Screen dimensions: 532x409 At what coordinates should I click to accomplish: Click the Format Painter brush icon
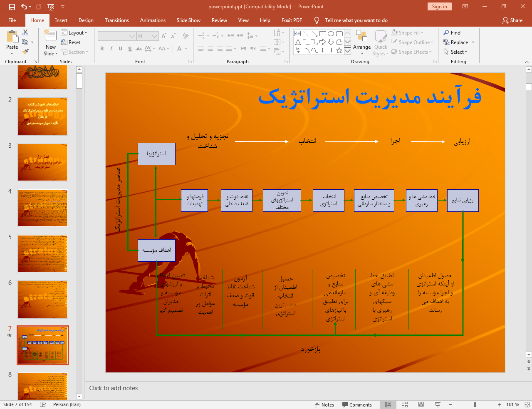tap(25, 52)
